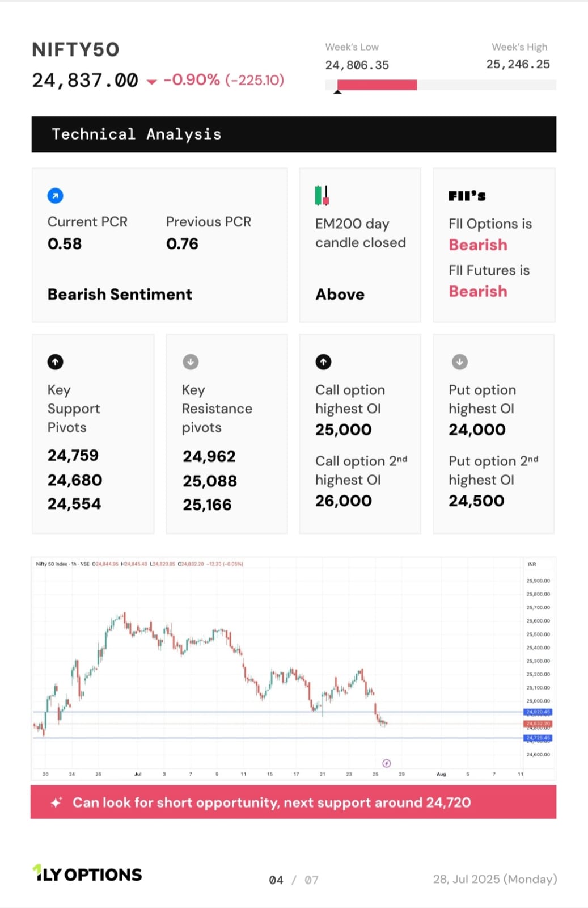Click the 04 page number indicator
This screenshot has height=908, width=588.
tap(276, 880)
